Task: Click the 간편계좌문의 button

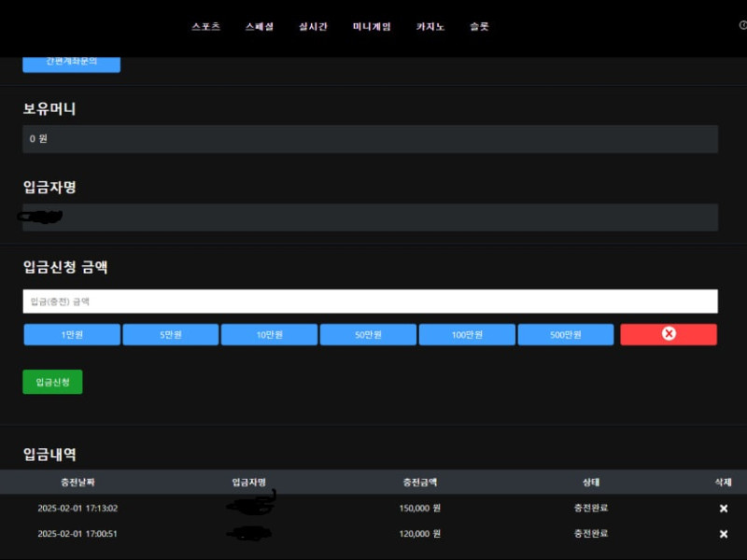Action: 72,63
